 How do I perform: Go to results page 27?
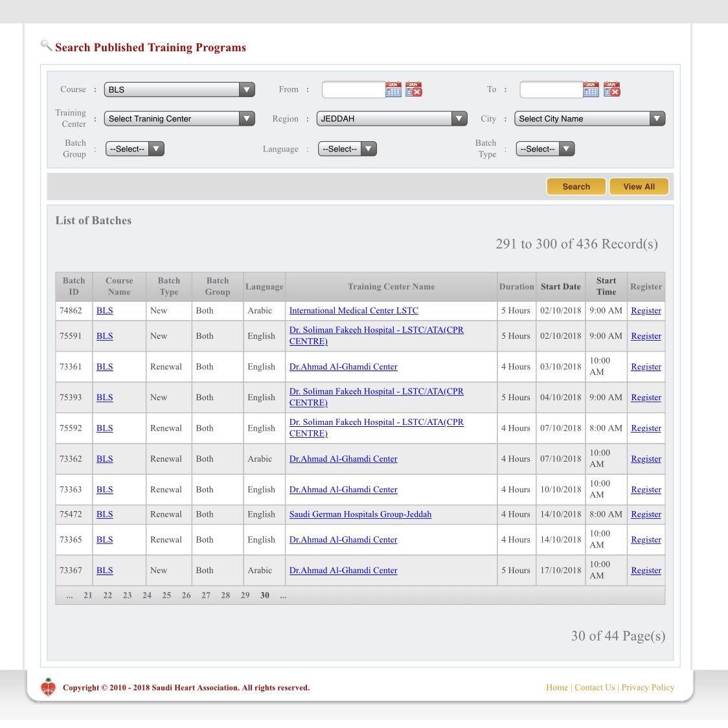(206, 595)
